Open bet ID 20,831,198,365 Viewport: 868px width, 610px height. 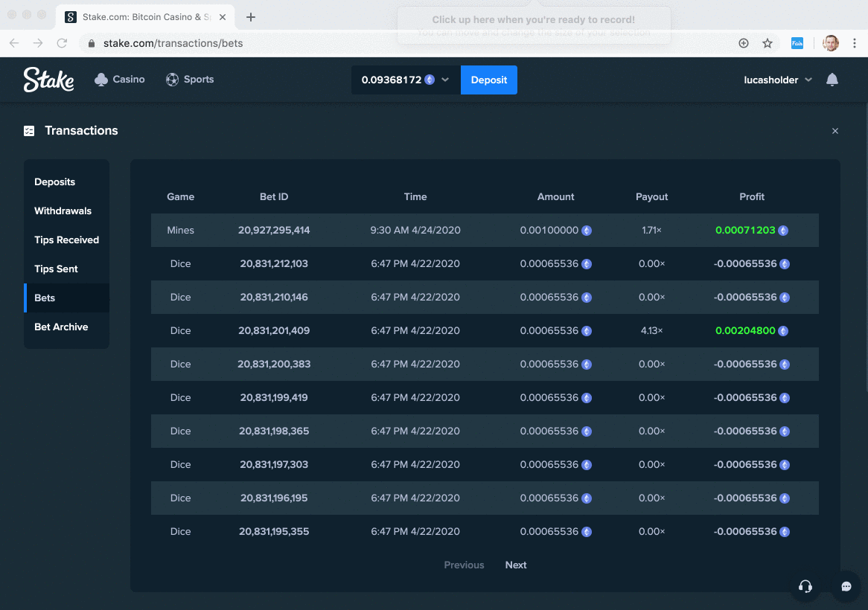coord(274,431)
